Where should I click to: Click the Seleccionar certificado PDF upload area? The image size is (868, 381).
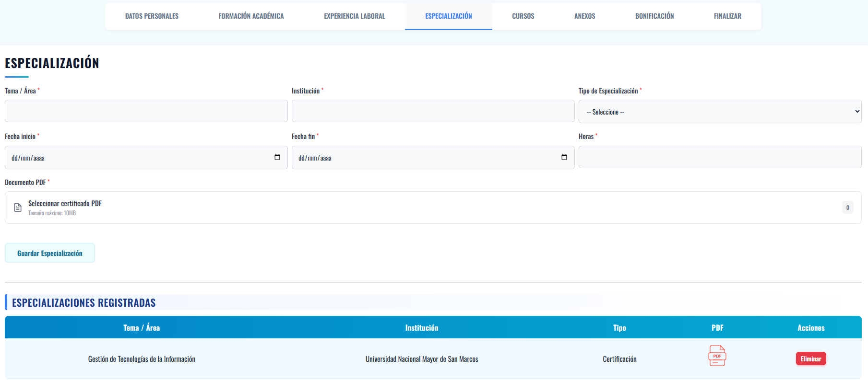pos(433,208)
